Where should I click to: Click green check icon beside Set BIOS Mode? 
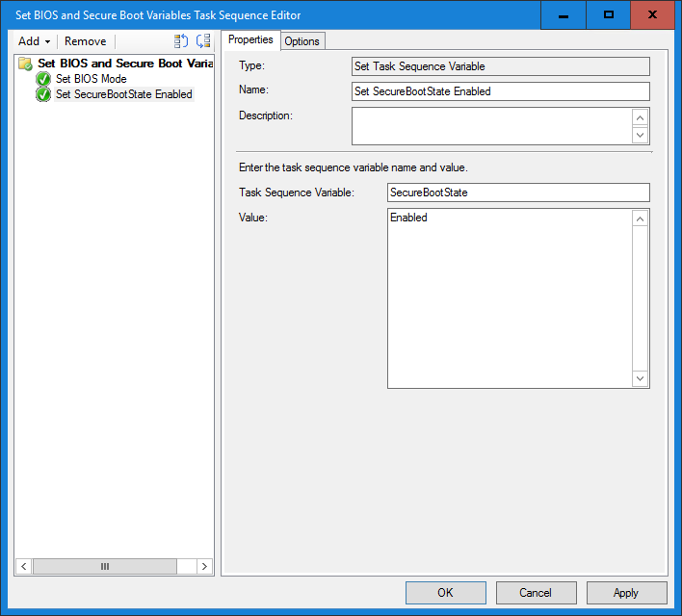(43, 79)
